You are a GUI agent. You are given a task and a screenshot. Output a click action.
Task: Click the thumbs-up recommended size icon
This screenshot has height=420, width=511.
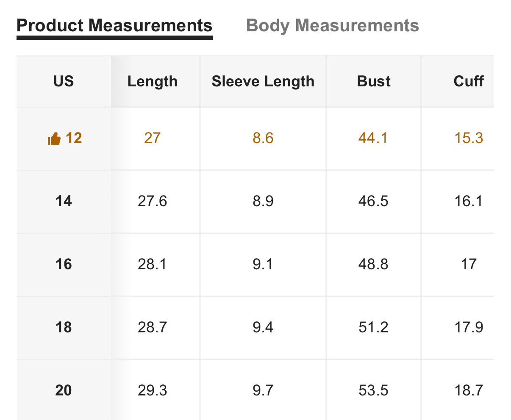(54, 138)
